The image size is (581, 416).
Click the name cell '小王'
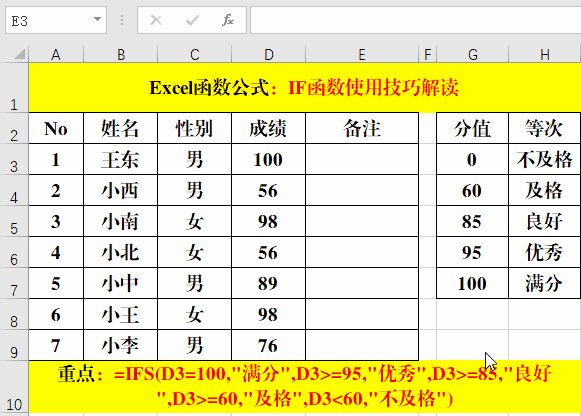[x=121, y=314]
